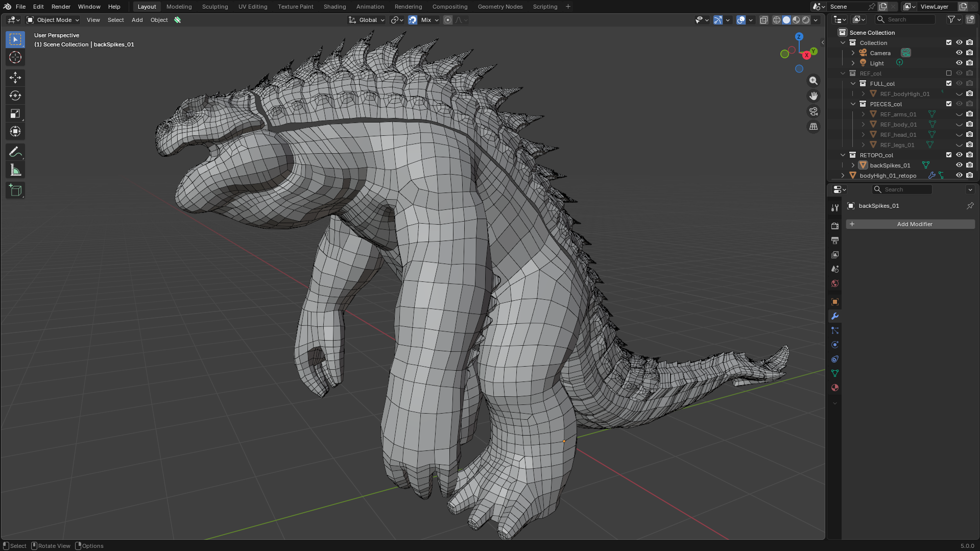Open the Render properties tab

[835, 226]
